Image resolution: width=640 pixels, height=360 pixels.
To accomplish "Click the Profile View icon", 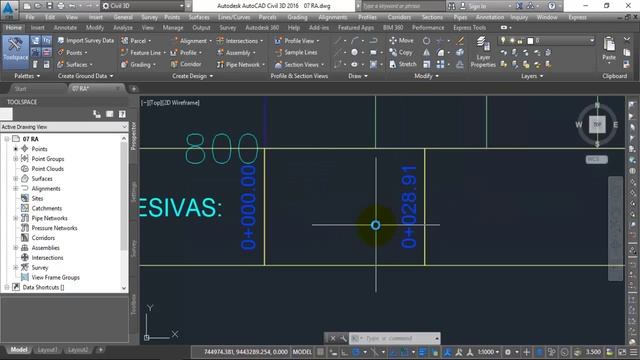I will click(x=278, y=41).
